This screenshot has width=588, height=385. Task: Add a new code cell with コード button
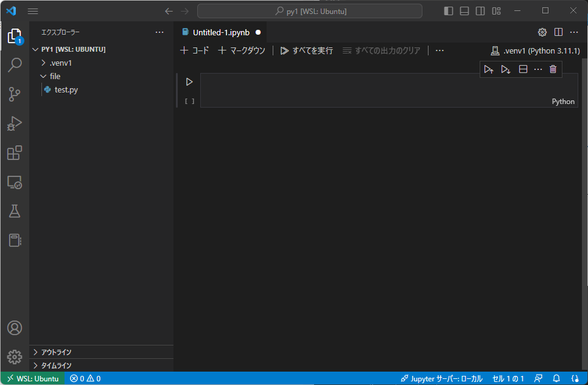[x=194, y=50]
